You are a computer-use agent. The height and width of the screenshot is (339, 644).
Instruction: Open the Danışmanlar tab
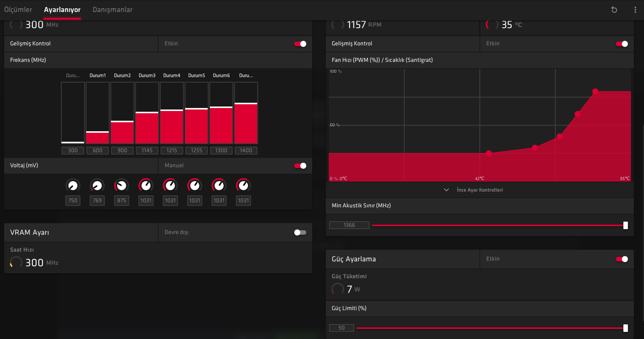(112, 10)
